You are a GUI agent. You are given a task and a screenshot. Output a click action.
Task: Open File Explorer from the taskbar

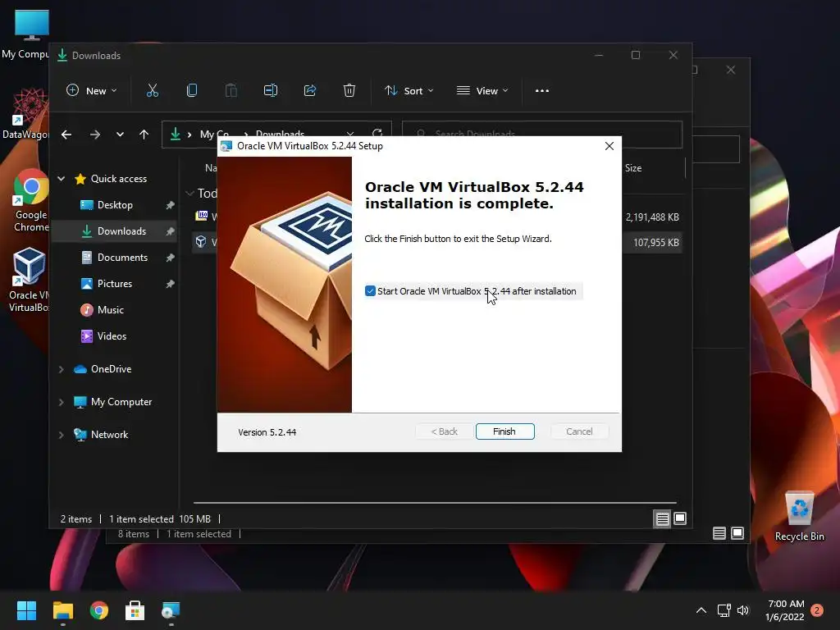[x=63, y=610]
